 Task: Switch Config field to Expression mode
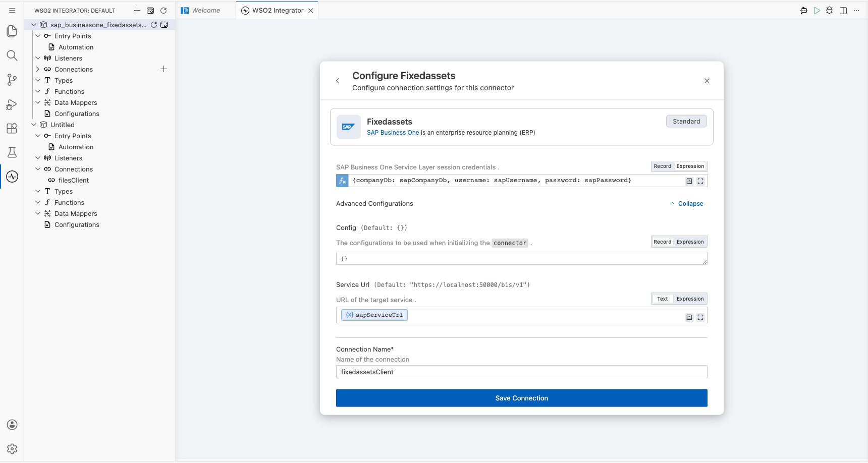coord(690,242)
